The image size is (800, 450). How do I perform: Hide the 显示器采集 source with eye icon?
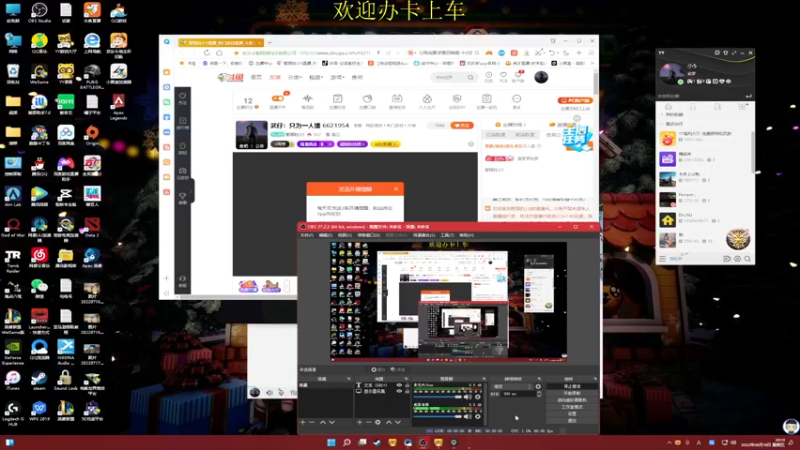pos(399,391)
